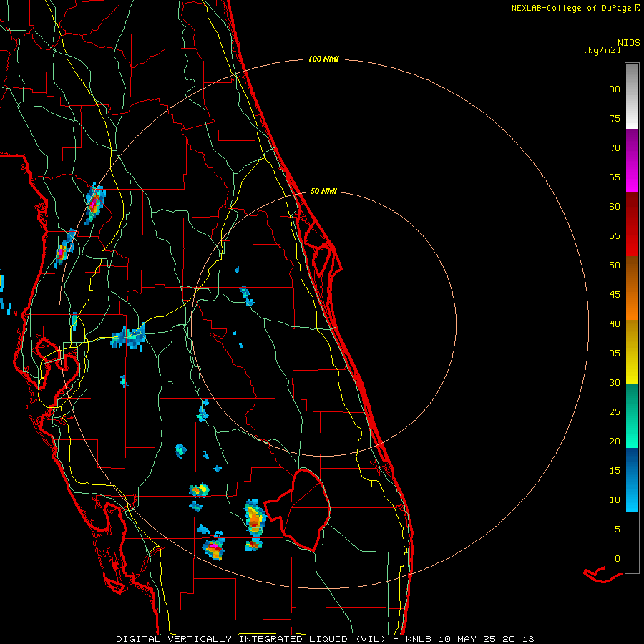Select the 40 value on the color scale
The height and width of the screenshot is (644, 644).
click(615, 323)
